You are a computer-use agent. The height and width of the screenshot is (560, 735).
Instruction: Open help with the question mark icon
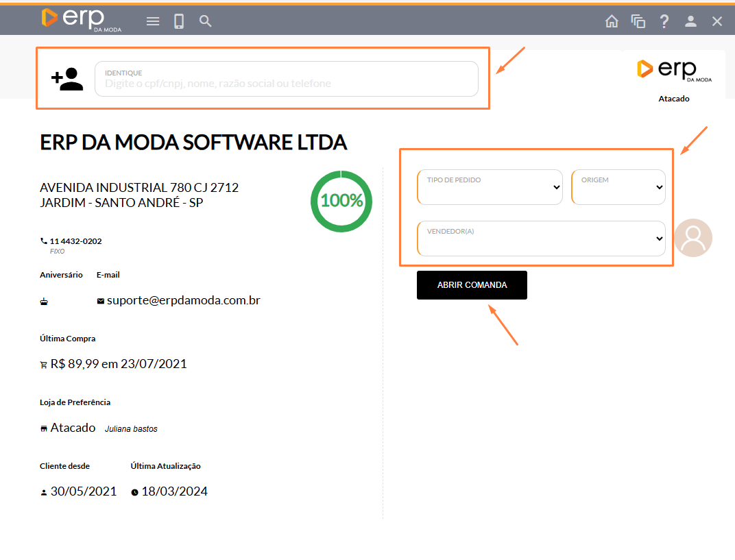(664, 21)
